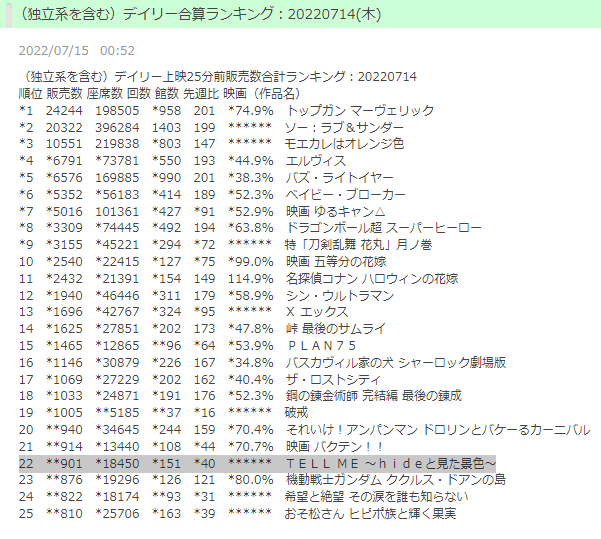Click the movie title エルヴィス

(x=315, y=161)
